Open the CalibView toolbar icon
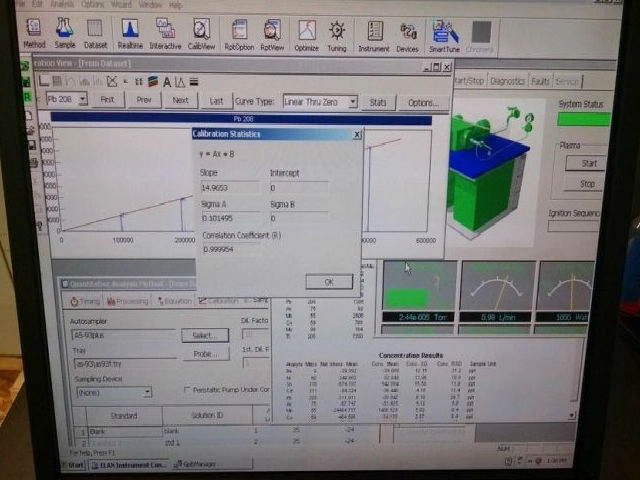 click(201, 33)
